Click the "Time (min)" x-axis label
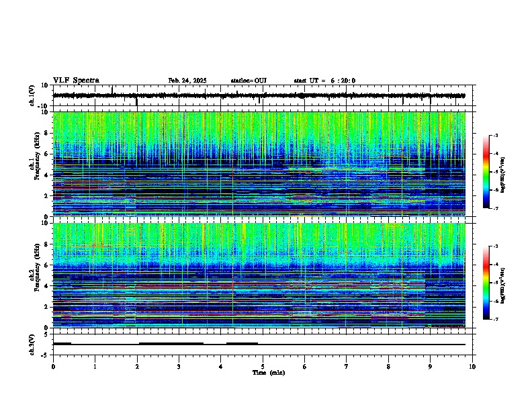This screenshot has height=411, width=532. [x=269, y=373]
